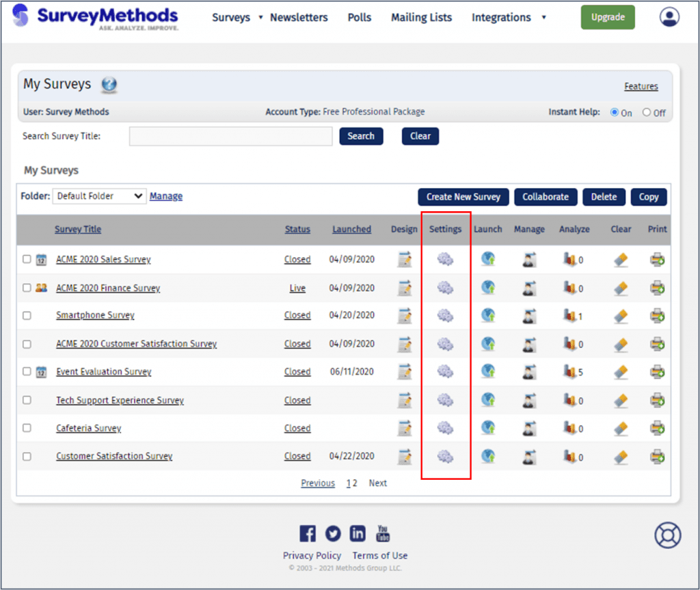Open settings gear for Cafeteria Survey
Viewport: 700px width, 590px height.
(x=445, y=428)
